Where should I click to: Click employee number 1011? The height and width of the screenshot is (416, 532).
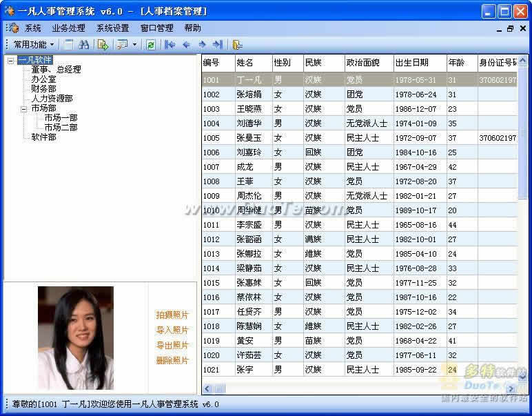[218, 225]
